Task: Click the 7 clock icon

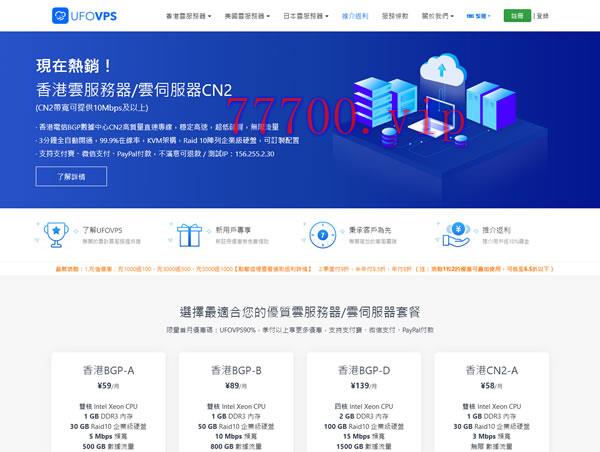Action: click(323, 235)
